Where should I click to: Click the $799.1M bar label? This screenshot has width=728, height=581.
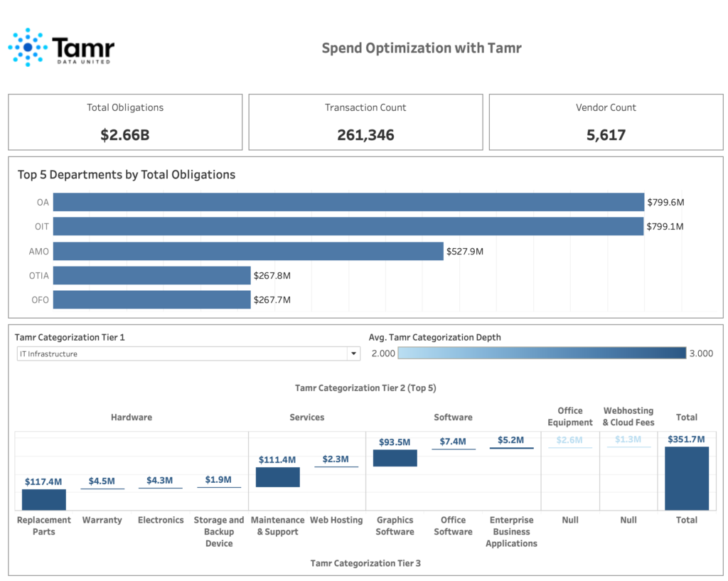(x=665, y=226)
